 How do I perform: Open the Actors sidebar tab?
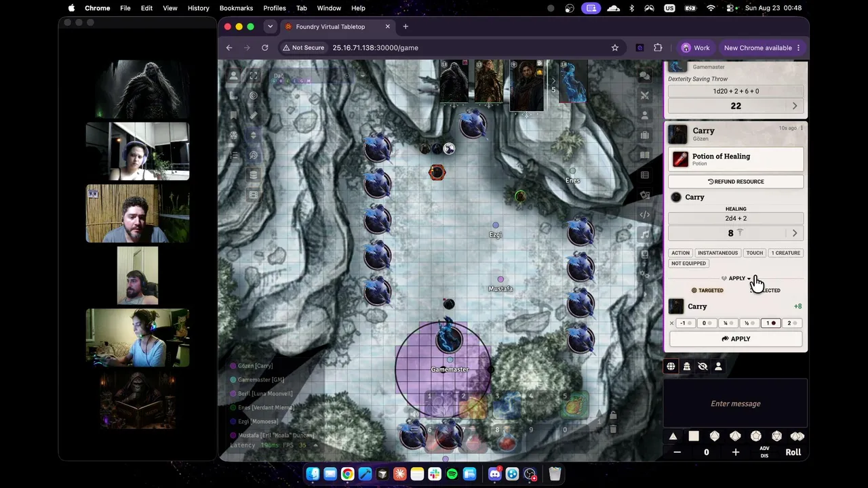click(x=645, y=115)
